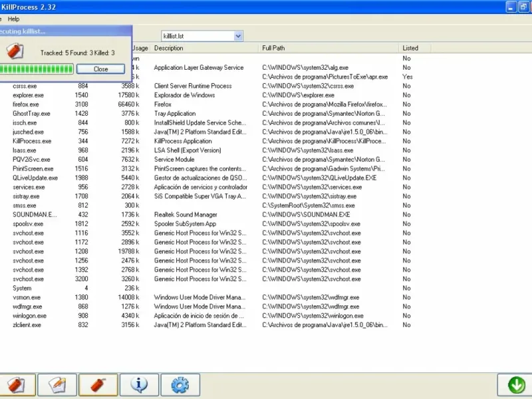The height and width of the screenshot is (399, 532).
Task: Select the csrss.exe process
Action: pos(25,86)
